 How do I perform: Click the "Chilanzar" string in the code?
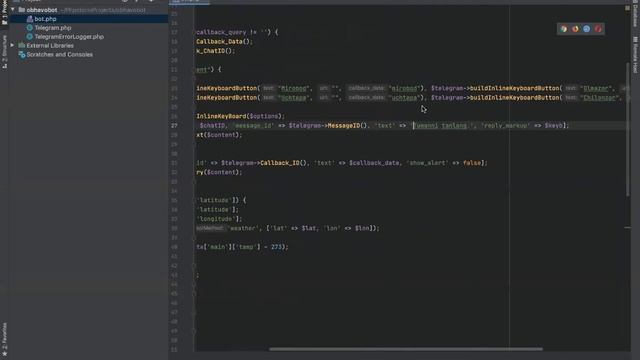click(x=599, y=98)
